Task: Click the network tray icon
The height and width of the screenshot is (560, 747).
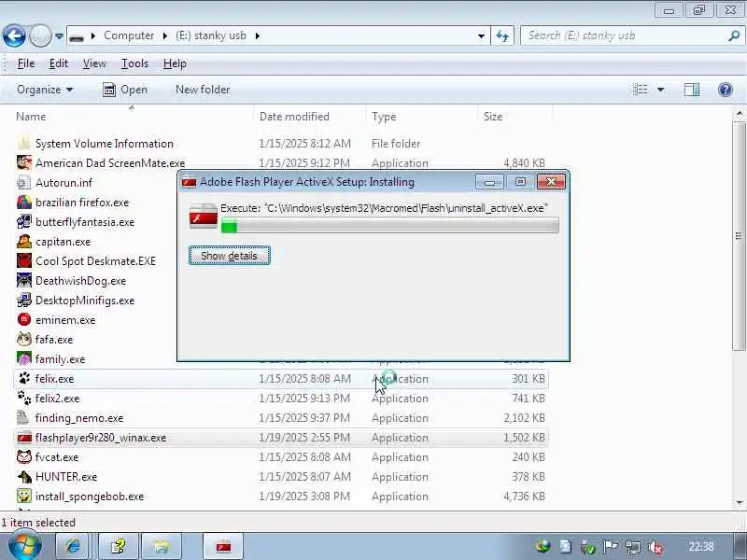Action: click(x=633, y=547)
